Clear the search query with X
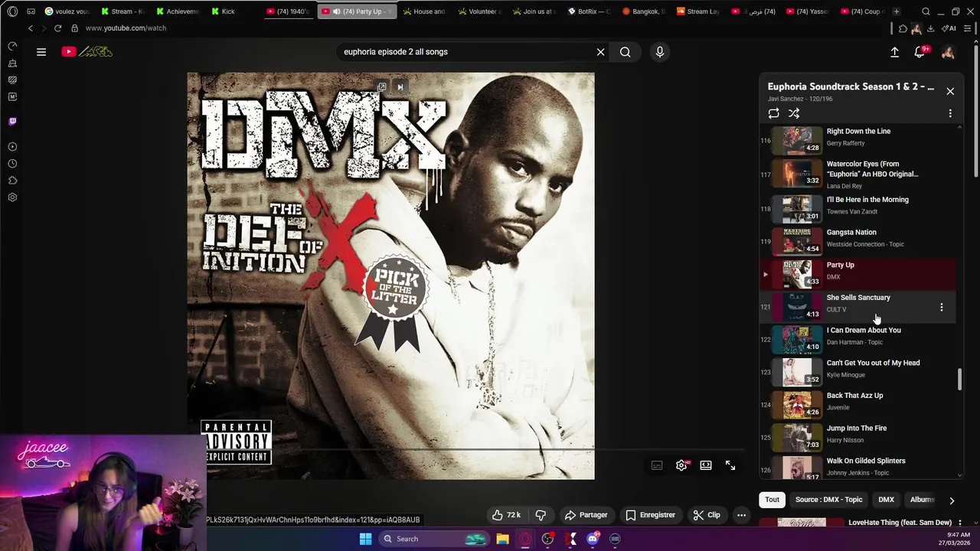The image size is (980, 551). [601, 52]
